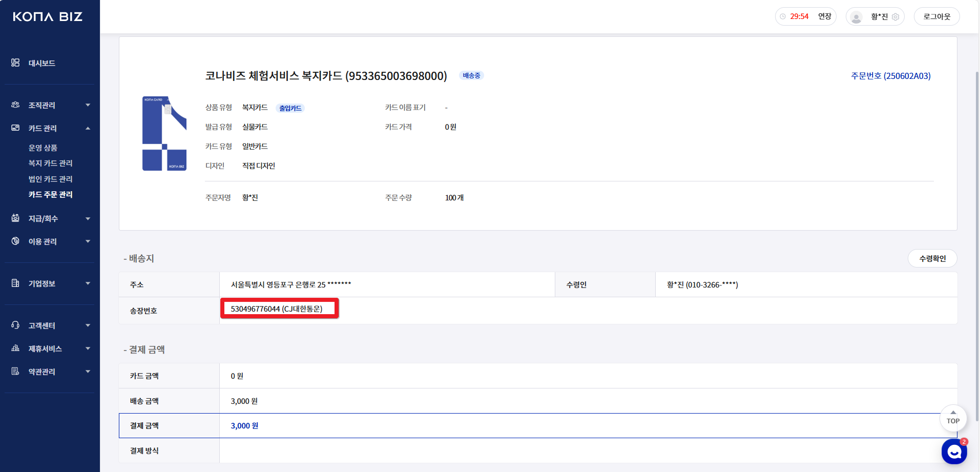Click the card management icon
The width and height of the screenshot is (980, 472).
coord(15,128)
